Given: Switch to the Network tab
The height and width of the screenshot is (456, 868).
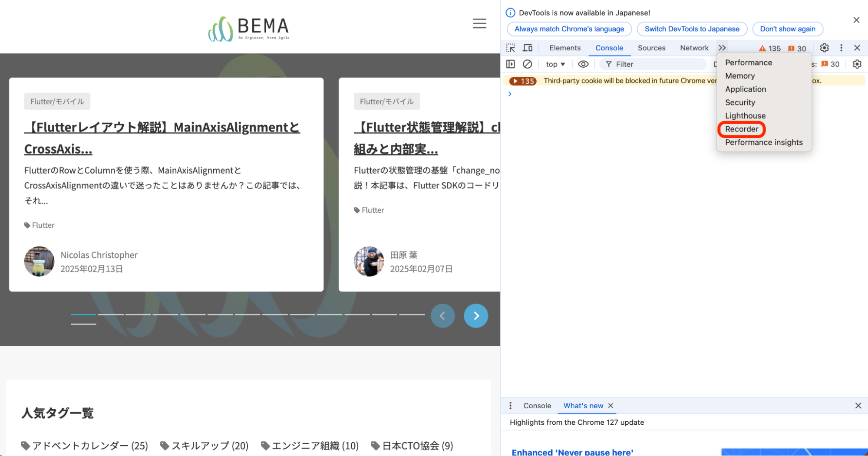Looking at the screenshot, I should [x=694, y=48].
